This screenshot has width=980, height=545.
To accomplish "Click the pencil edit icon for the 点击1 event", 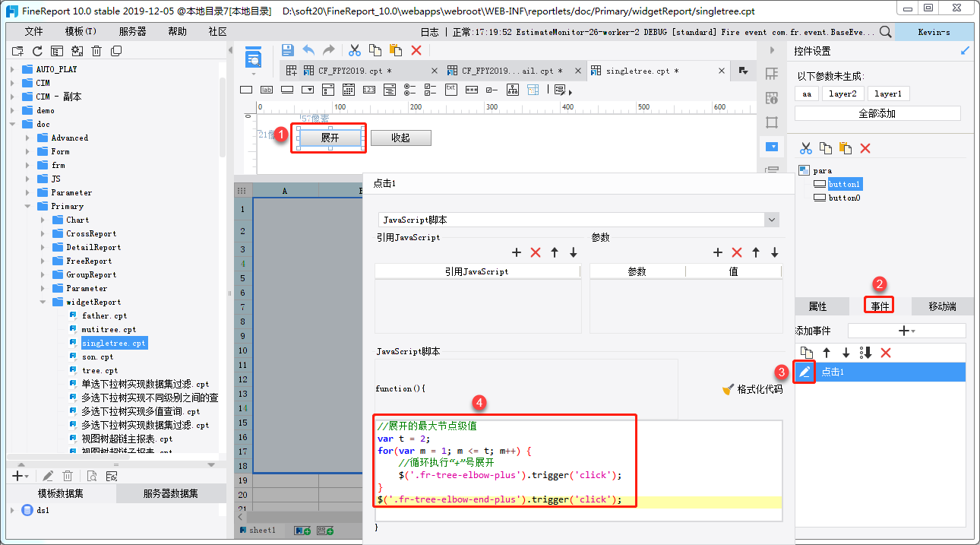I will point(805,372).
